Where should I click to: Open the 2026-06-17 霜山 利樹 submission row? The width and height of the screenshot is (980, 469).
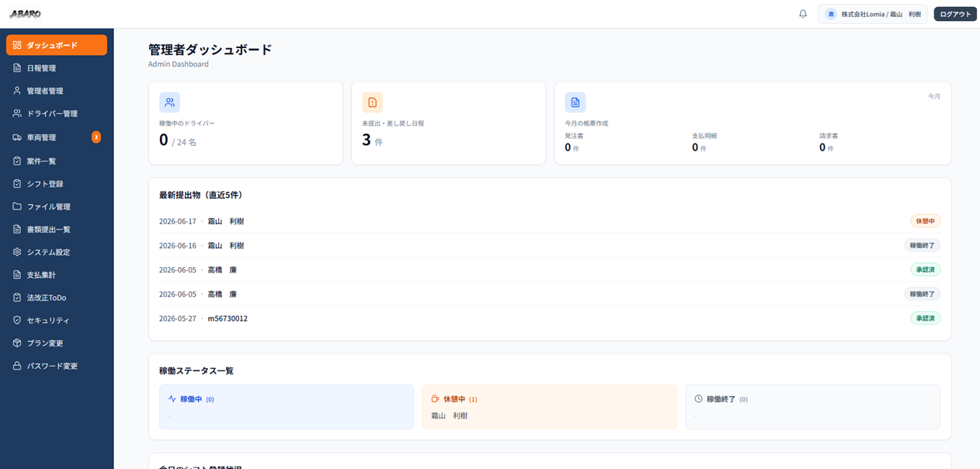[x=550, y=221]
